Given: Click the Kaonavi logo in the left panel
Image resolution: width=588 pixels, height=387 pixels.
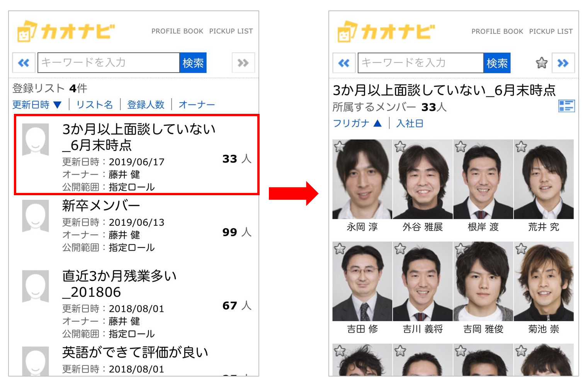Looking at the screenshot, I should 66,31.
